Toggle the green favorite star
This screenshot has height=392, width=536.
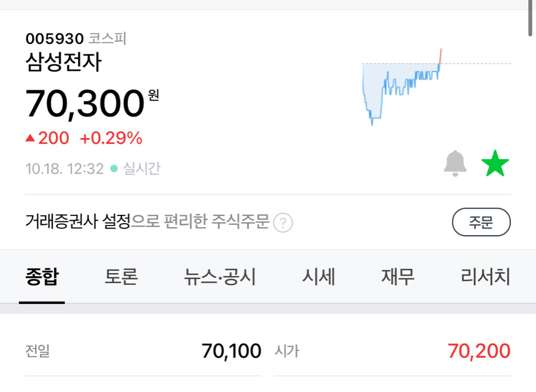(x=495, y=163)
